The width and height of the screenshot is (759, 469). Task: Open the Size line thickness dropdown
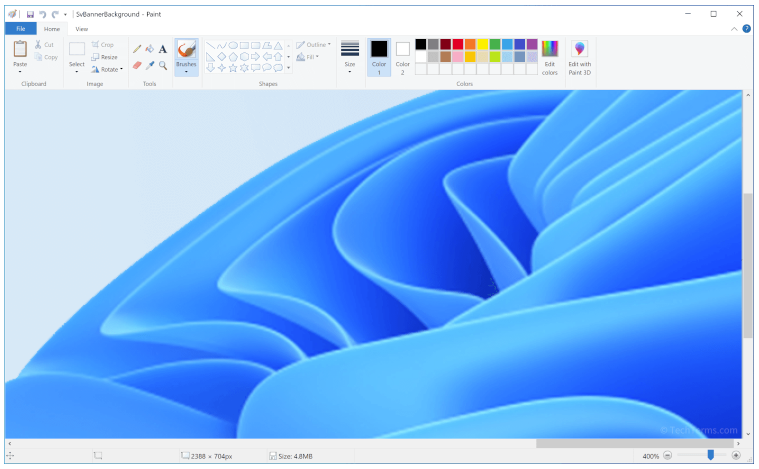(x=350, y=56)
